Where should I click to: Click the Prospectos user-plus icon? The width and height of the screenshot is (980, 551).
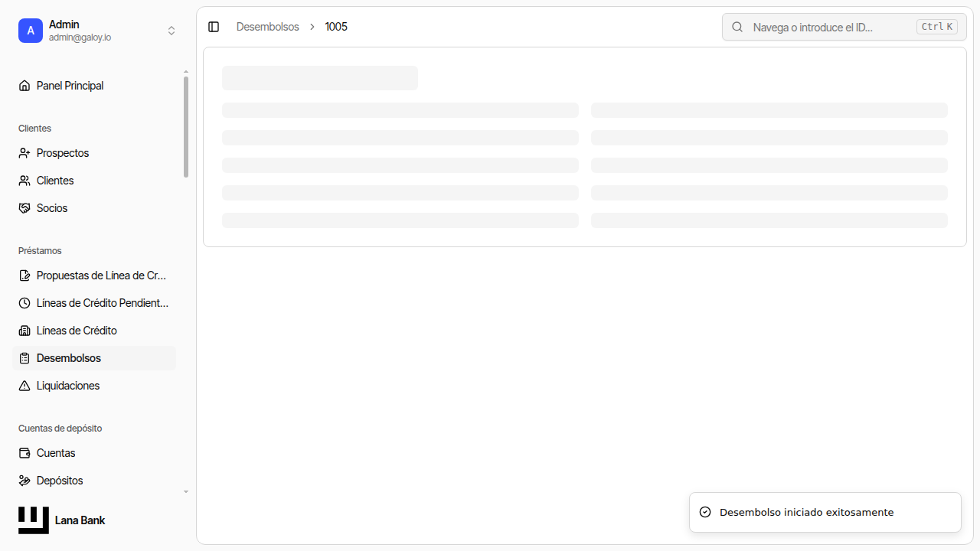(24, 153)
